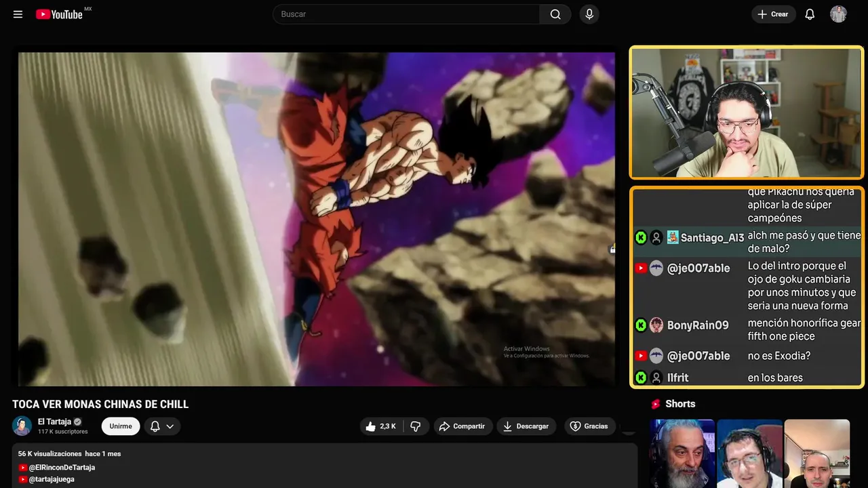The height and width of the screenshot is (488, 868).
Task: Click the Buscar search field
Action: pyautogui.click(x=406, y=14)
